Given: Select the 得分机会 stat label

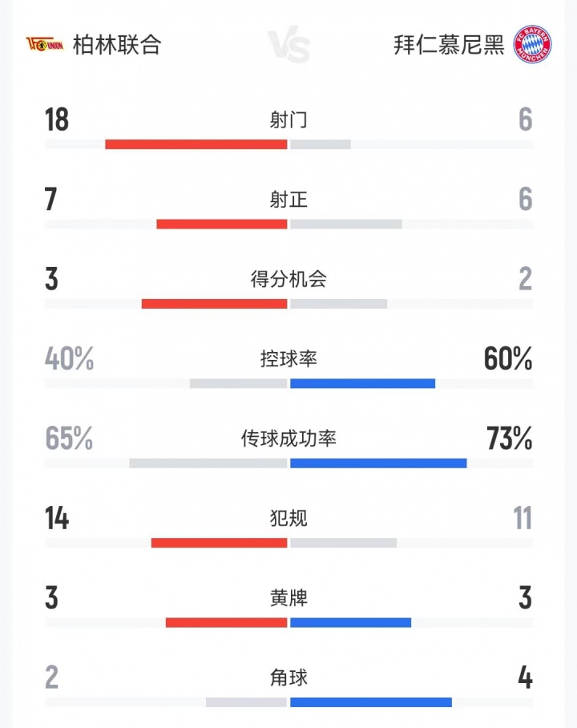Looking at the screenshot, I should coord(288,279).
